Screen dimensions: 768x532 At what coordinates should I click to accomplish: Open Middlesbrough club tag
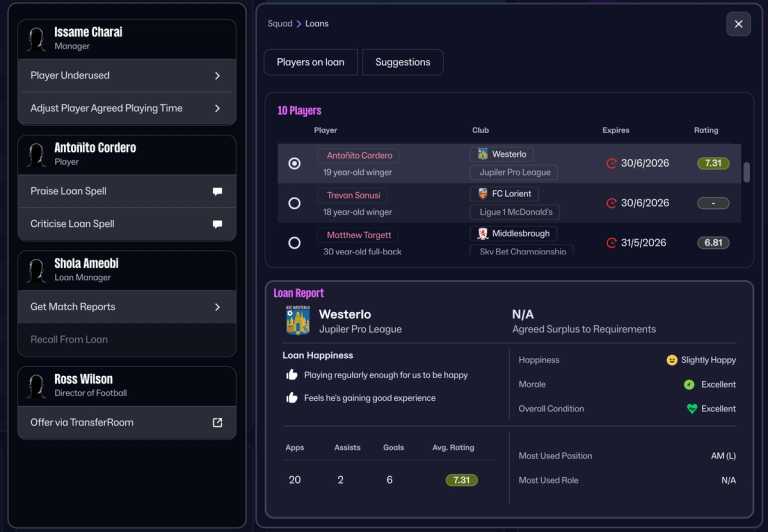click(x=514, y=234)
